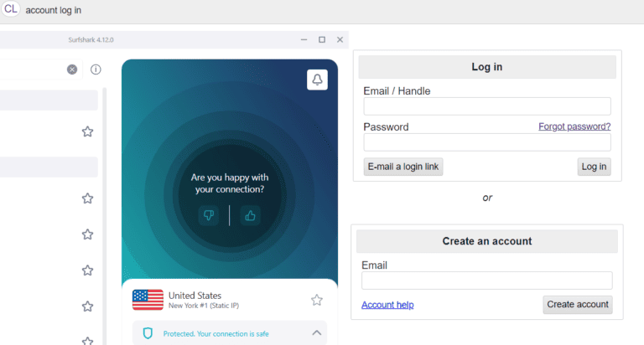Focus the Email / Handle input field
Viewport: 644px width, 345px height.
click(x=487, y=106)
